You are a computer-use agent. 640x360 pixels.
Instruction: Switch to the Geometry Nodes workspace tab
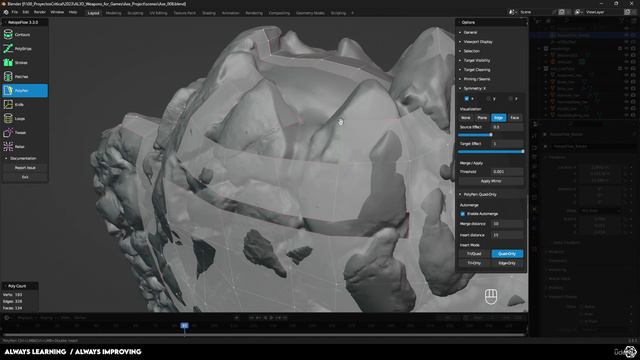point(310,13)
